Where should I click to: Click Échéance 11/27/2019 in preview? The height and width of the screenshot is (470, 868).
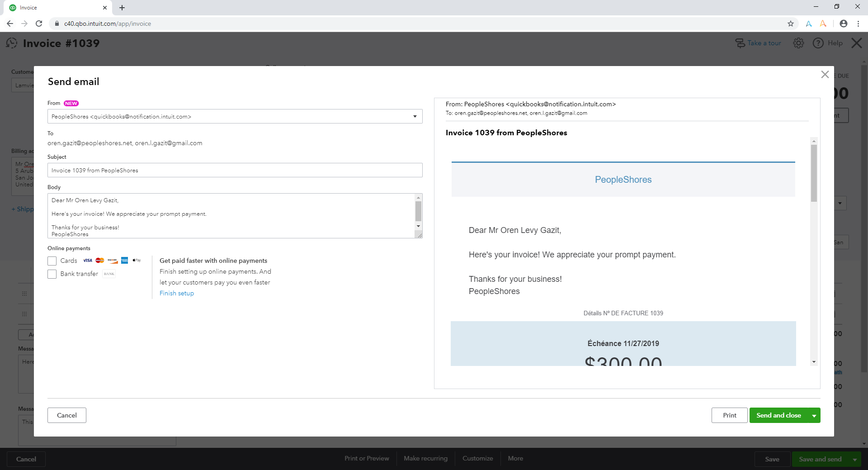click(623, 343)
